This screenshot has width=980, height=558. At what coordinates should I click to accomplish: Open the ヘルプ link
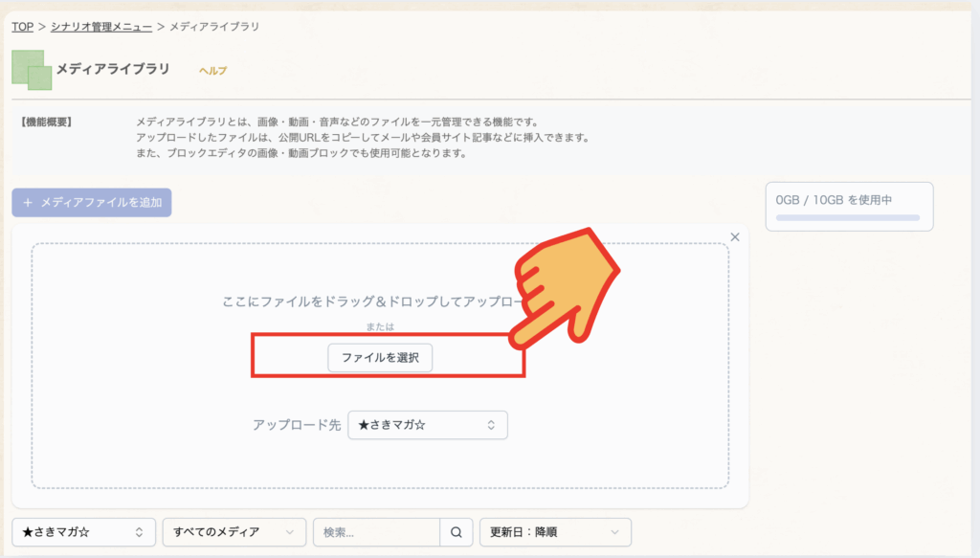212,71
